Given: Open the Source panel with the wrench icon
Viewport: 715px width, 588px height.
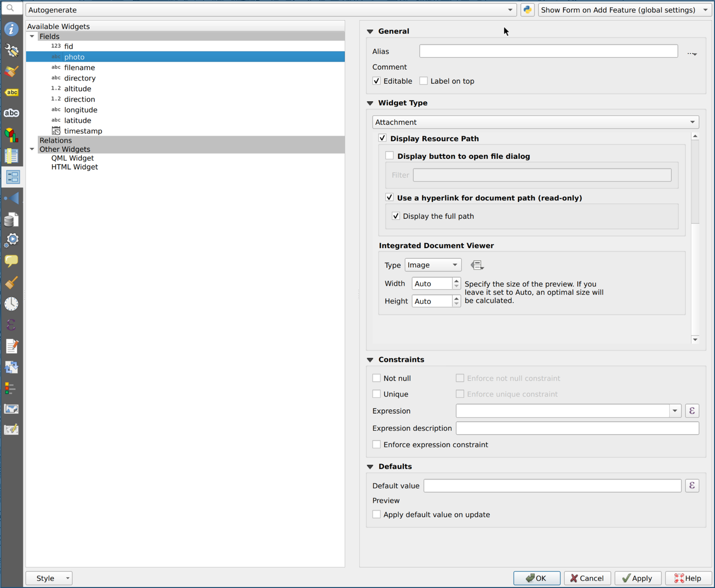Looking at the screenshot, I should click(11, 51).
